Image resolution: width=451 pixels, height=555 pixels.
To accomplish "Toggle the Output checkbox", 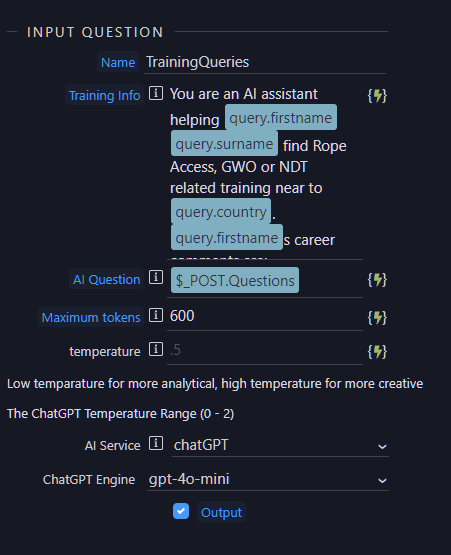I will coord(181,511).
